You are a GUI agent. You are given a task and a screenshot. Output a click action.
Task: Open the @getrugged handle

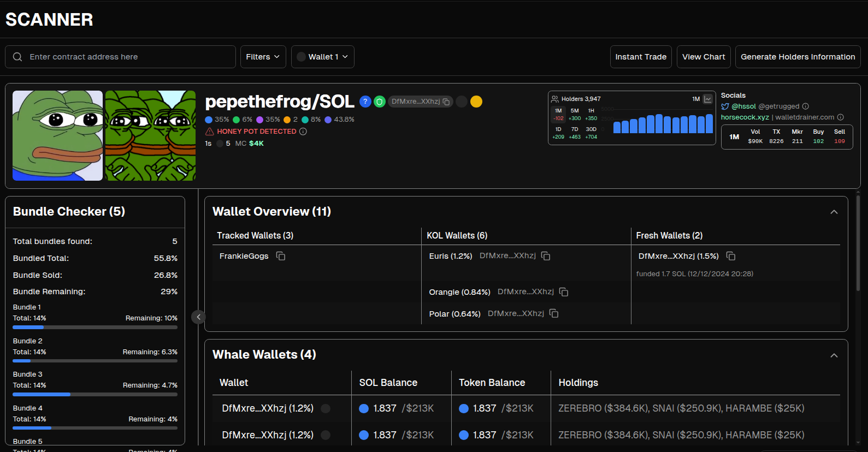point(779,106)
